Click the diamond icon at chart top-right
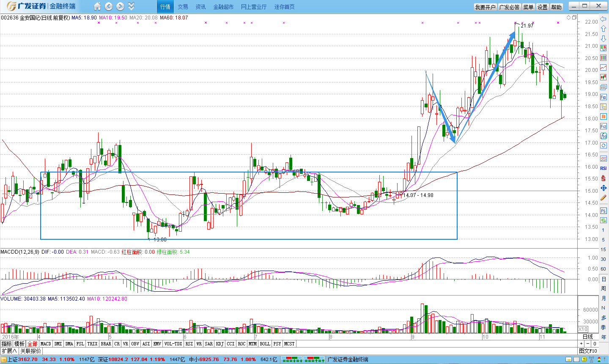Viewport: 609px width, 364px height. click(569, 17)
